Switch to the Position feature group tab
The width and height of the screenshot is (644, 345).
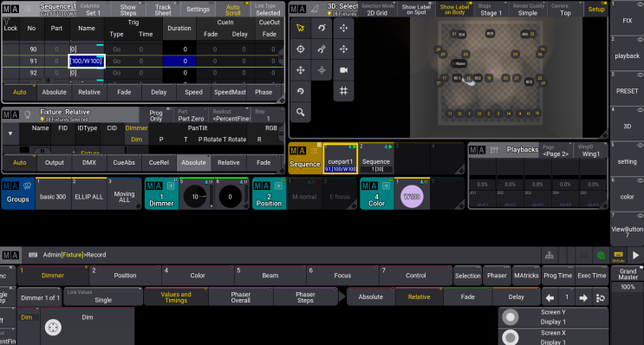125,276
